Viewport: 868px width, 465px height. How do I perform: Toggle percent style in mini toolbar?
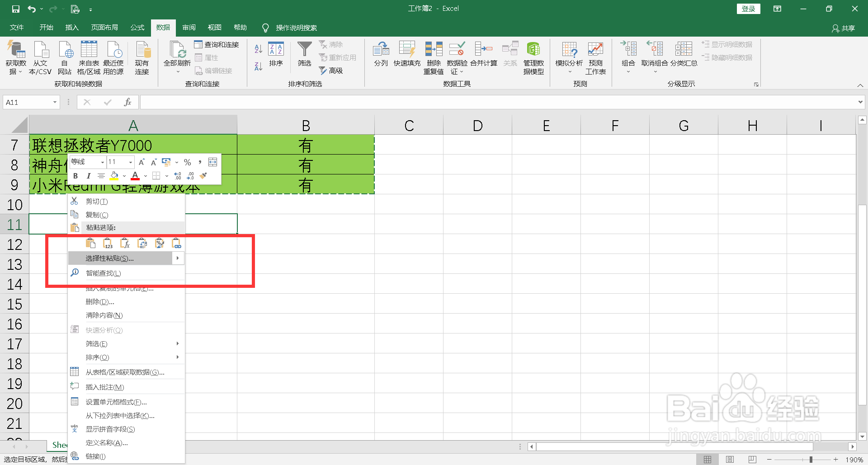[188, 162]
